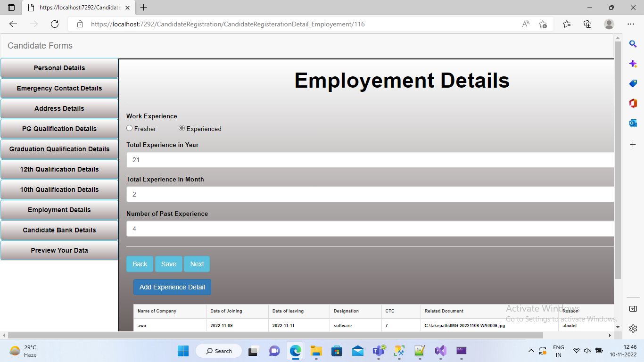Open the Shopping tag icon in sidebar
Screen dimensions: 644x362
point(633,83)
